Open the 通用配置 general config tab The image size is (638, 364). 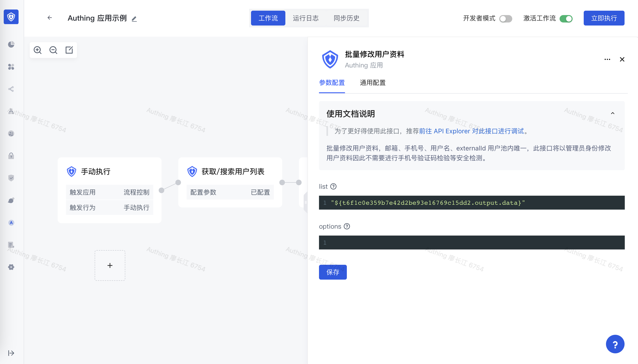point(373,83)
